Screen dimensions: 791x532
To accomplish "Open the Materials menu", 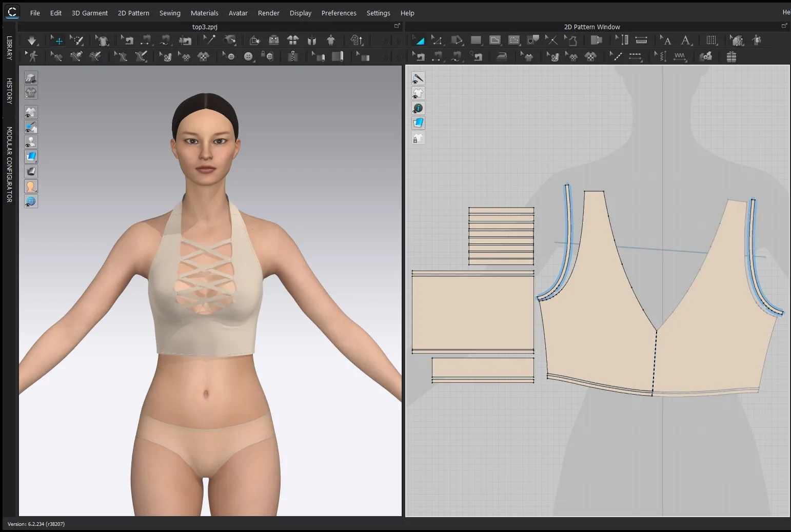I will coord(205,13).
